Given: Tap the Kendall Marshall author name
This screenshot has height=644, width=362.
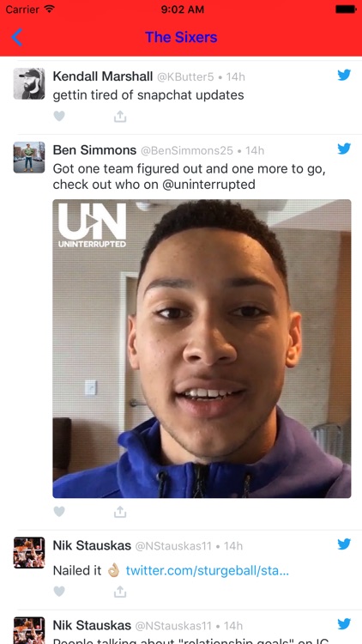Looking at the screenshot, I should 103,76.
